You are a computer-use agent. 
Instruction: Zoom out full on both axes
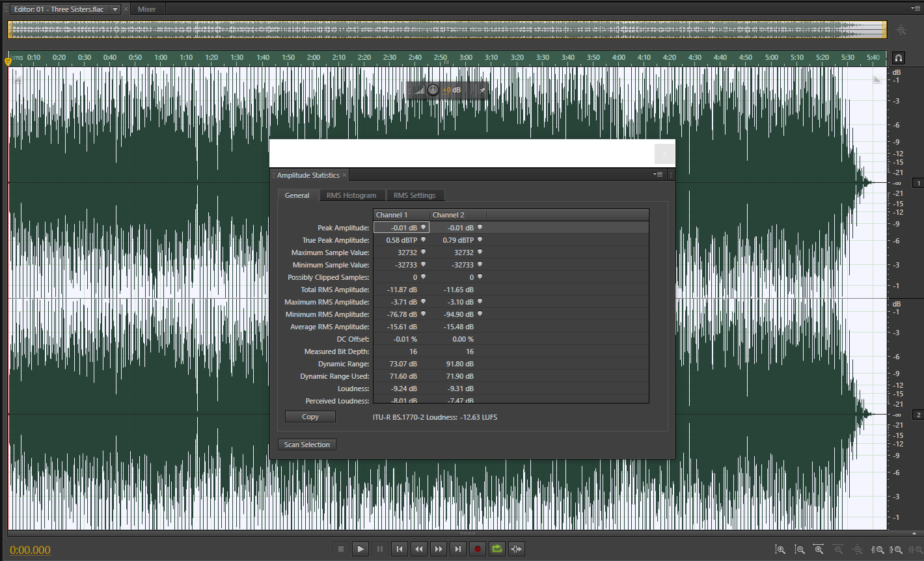(x=858, y=550)
